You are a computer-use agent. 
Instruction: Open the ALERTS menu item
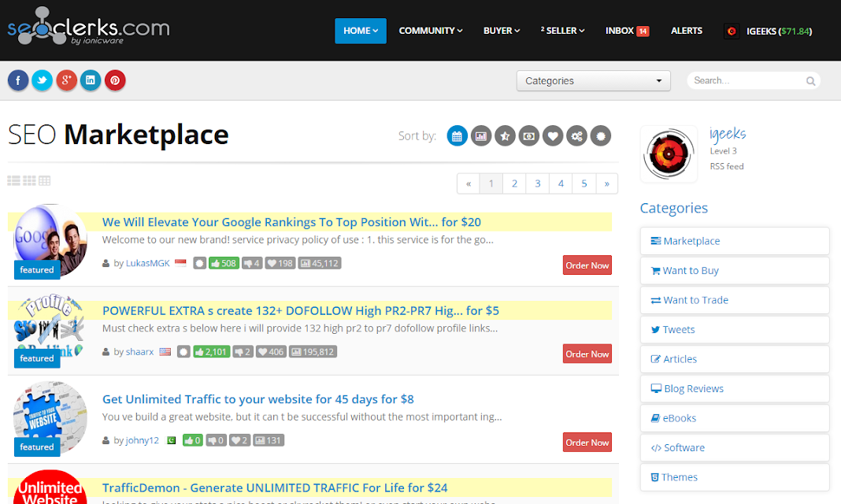(x=687, y=31)
